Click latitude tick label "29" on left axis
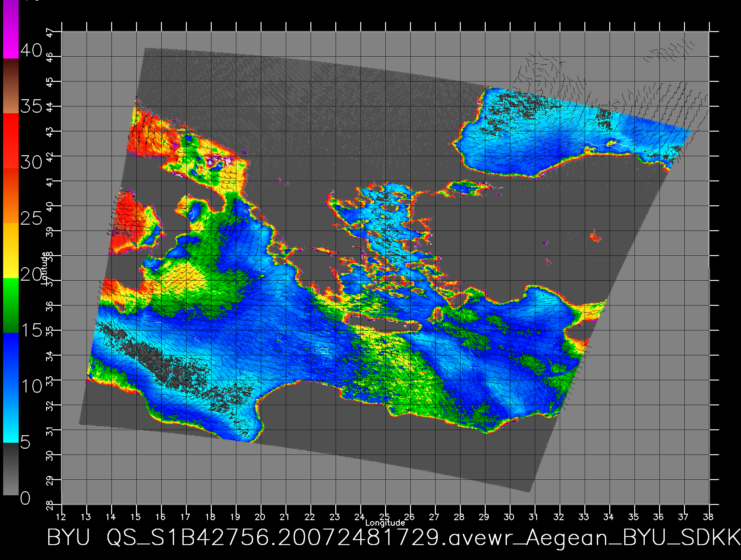 (49, 481)
